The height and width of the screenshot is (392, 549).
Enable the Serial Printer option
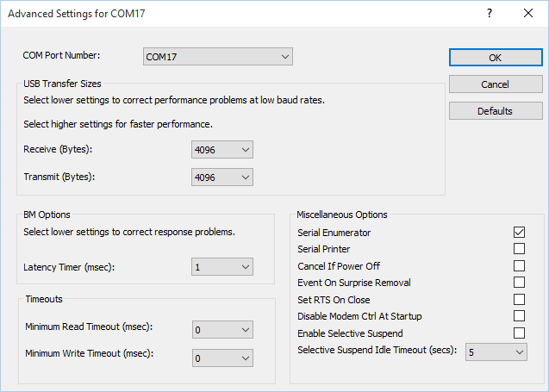coord(519,249)
